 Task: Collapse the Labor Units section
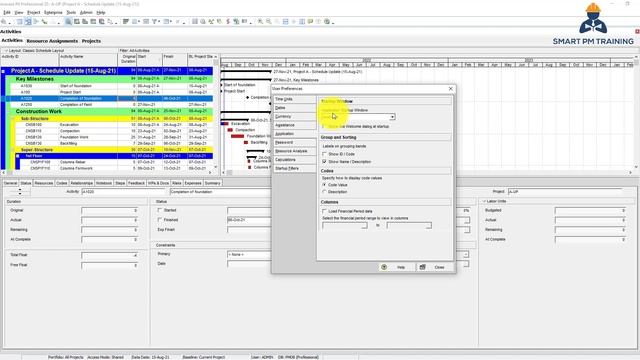(484, 202)
